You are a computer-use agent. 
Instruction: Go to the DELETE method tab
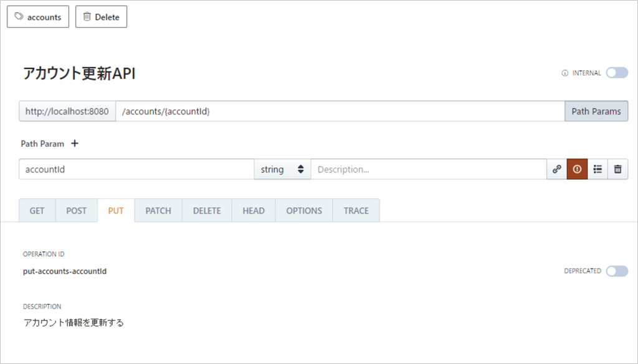click(x=207, y=211)
